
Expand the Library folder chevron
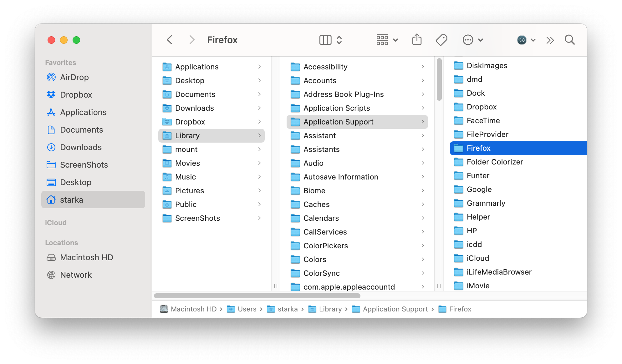point(259,136)
